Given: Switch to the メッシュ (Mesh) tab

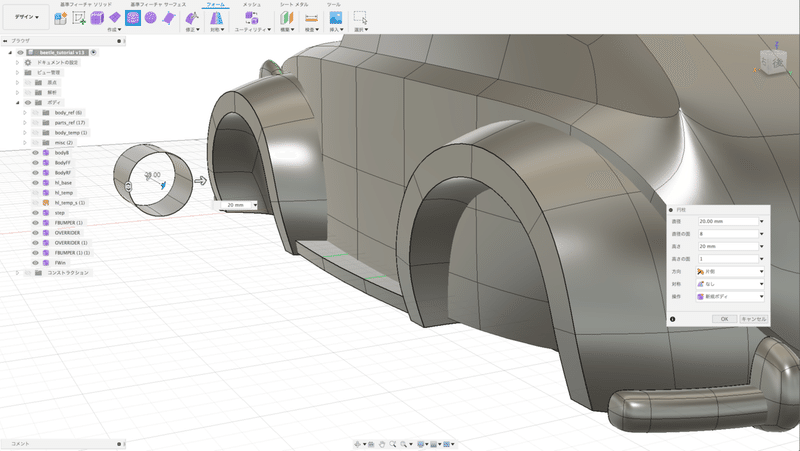Looking at the screenshot, I should click(x=253, y=5).
